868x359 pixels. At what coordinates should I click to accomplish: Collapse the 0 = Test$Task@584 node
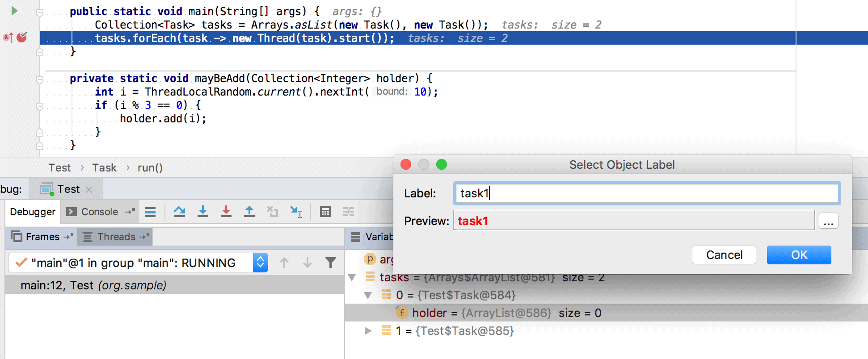(x=368, y=295)
